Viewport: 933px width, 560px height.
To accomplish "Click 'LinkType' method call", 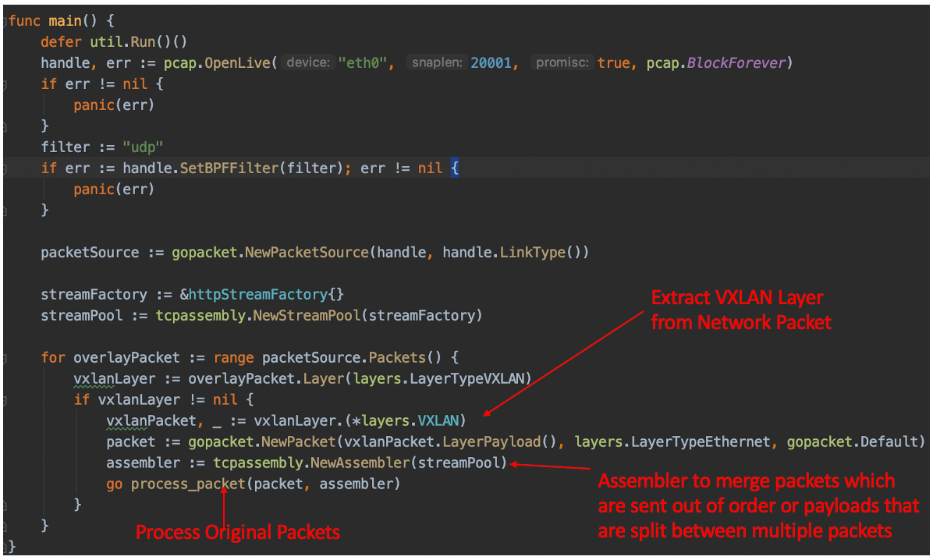I will click(533, 253).
